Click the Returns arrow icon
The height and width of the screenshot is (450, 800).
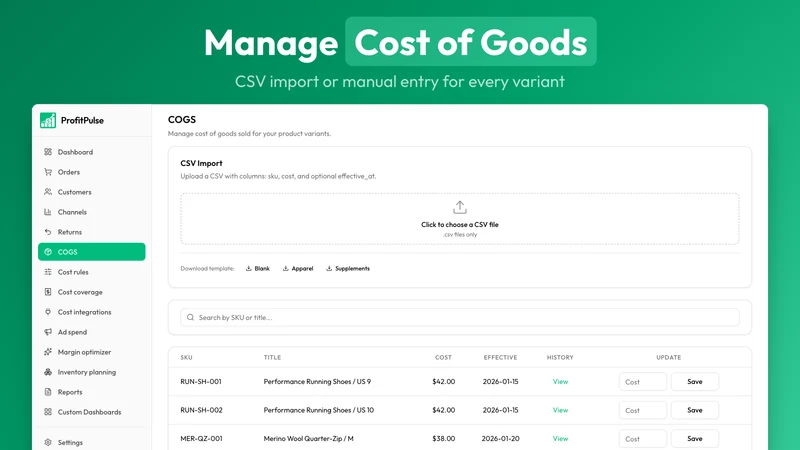(x=48, y=232)
